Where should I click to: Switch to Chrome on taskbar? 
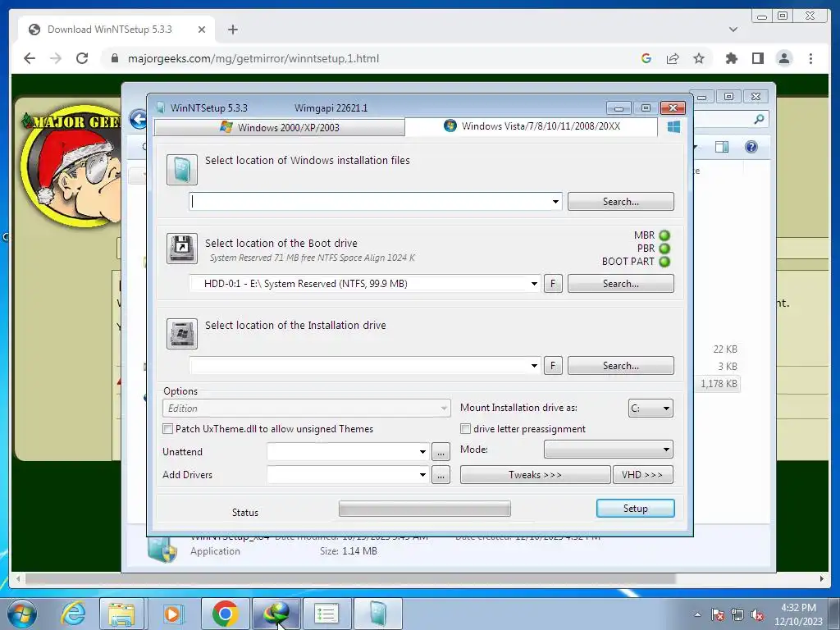[x=225, y=614]
